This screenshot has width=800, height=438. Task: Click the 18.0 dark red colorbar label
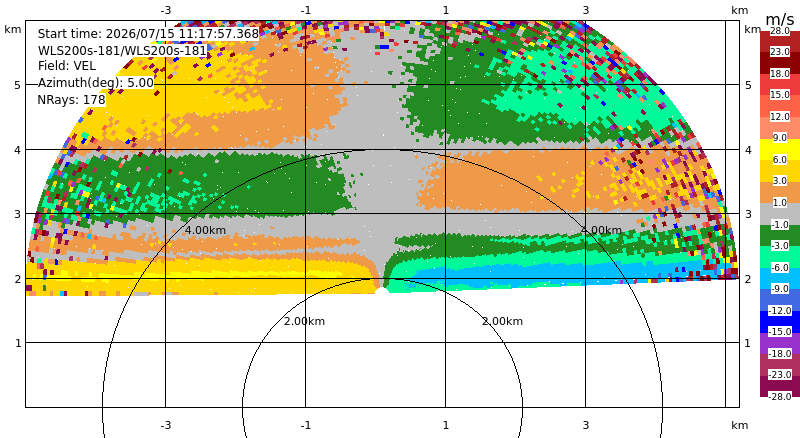coord(780,74)
